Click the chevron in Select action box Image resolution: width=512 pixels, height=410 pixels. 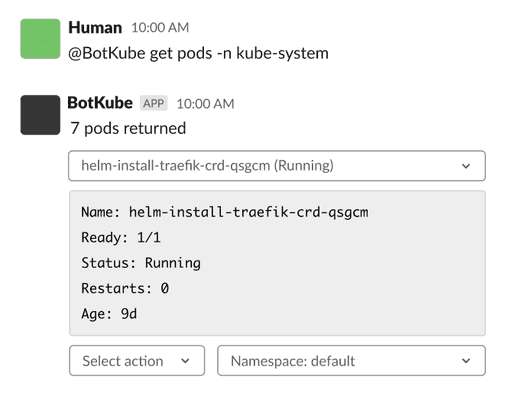tap(185, 361)
